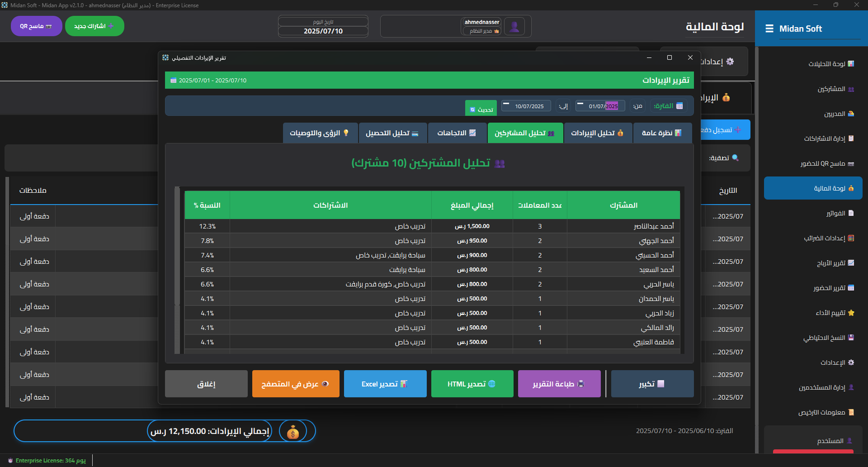868x467 pixels.
Task: Click the purple ماسح QR button
Action: [x=36, y=26]
